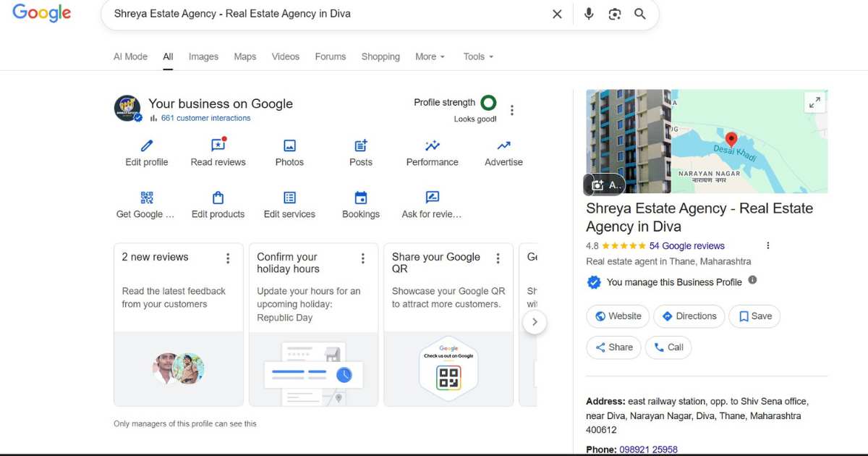The height and width of the screenshot is (456, 868).
Task: Open Read reviews icon
Action: (x=218, y=146)
